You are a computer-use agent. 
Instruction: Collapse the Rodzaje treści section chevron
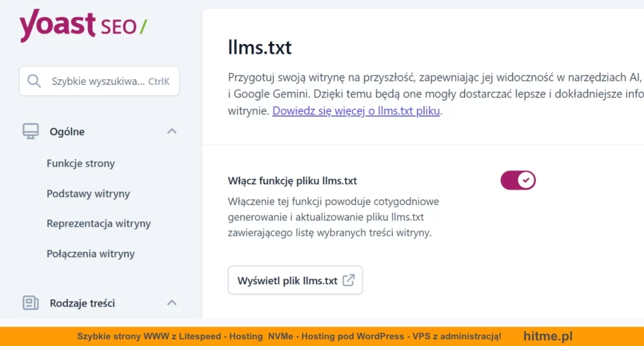pos(172,303)
